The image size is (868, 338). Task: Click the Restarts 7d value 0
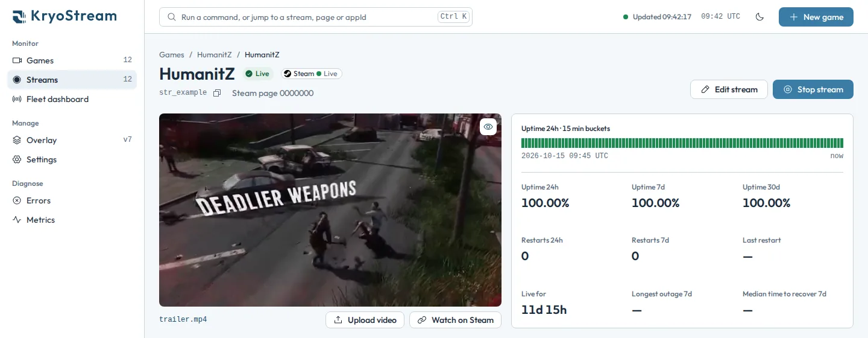click(635, 256)
